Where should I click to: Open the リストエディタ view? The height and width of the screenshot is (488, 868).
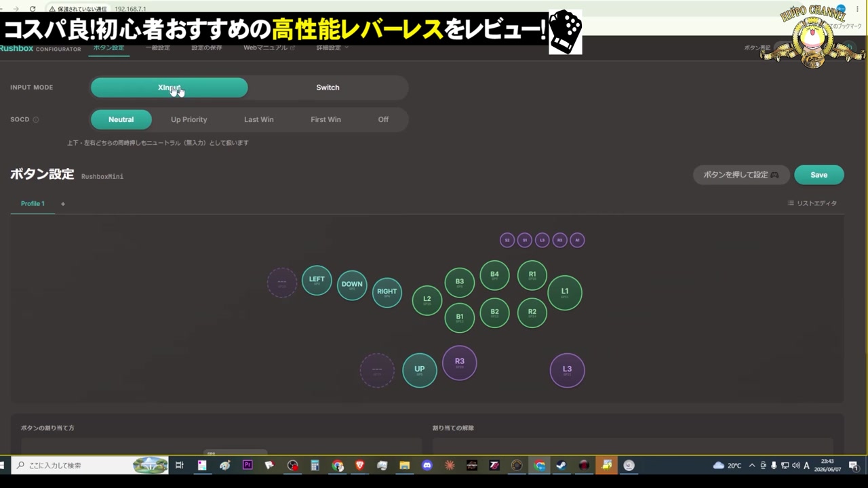click(812, 203)
